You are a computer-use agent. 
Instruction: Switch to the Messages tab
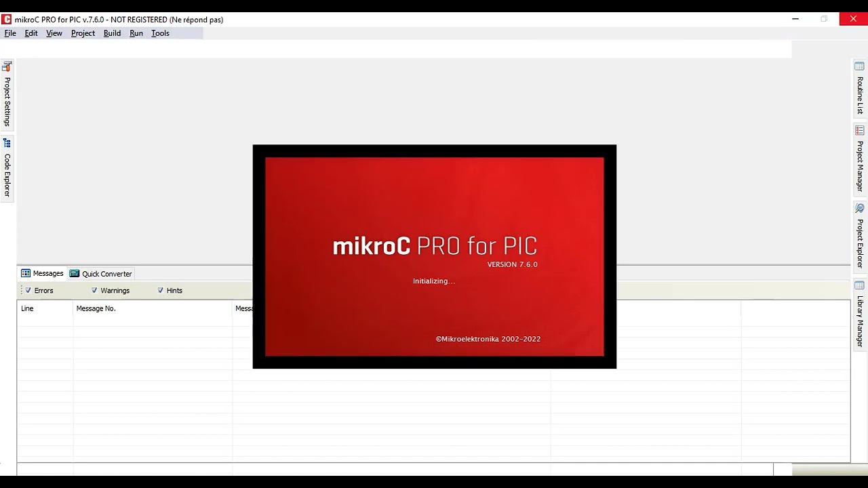(x=42, y=274)
